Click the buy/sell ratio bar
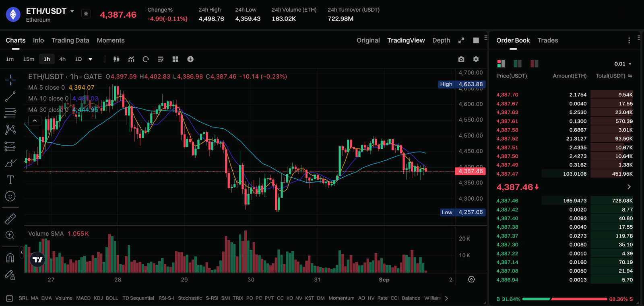 pos(564,299)
